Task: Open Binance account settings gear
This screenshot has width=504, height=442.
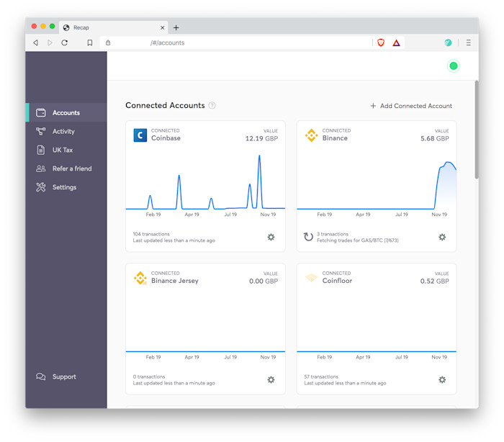Action: pos(442,237)
